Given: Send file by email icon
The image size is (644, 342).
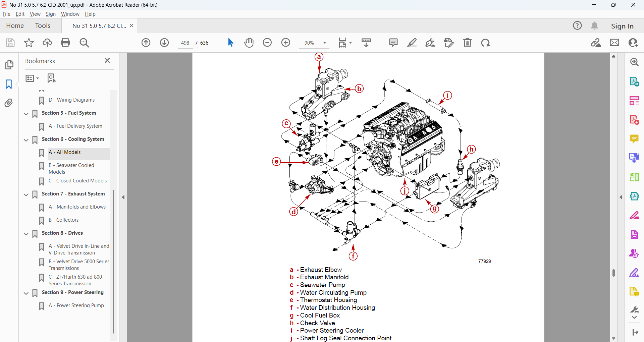Looking at the screenshot, I should (614, 43).
